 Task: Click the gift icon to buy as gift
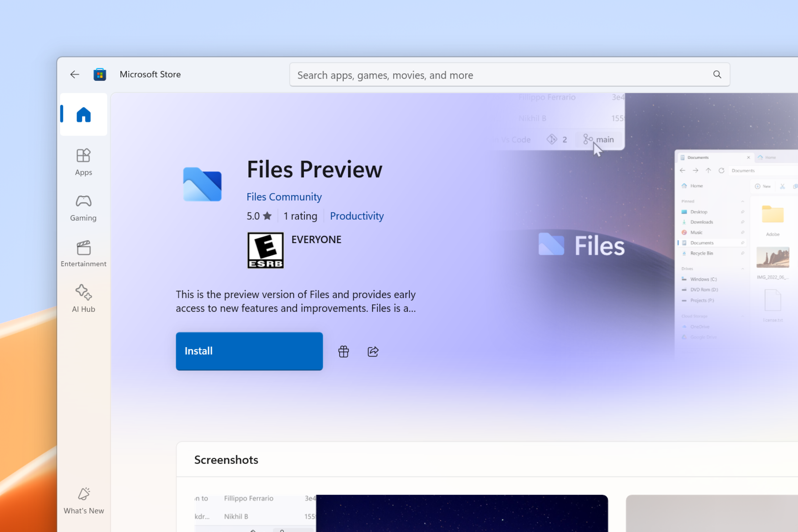click(344, 351)
